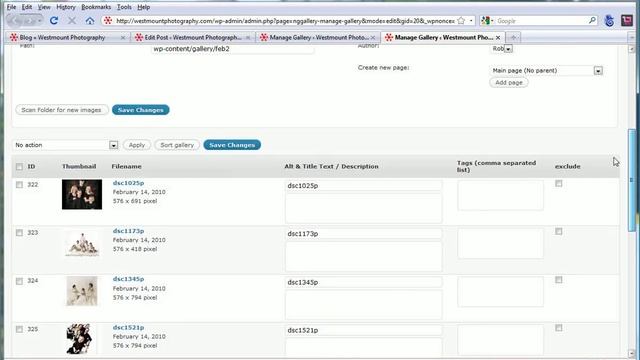Click the dsc1025p title text field
640x360 pixels.
click(363, 186)
